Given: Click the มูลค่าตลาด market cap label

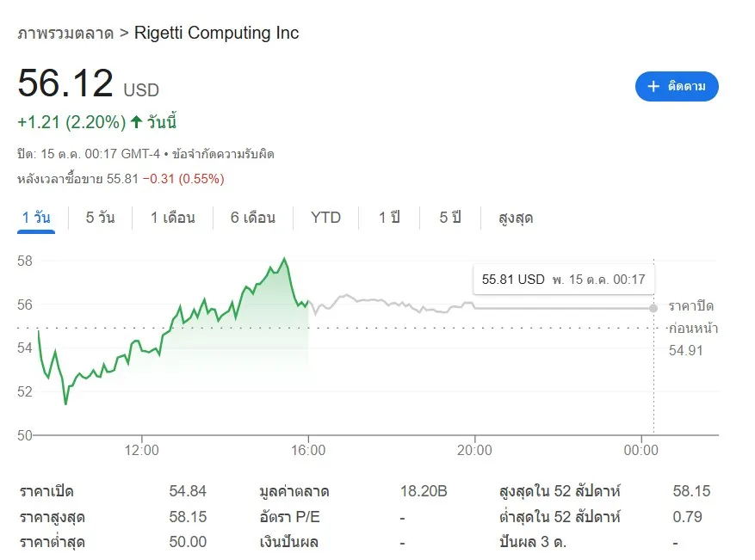Looking at the screenshot, I should pyautogui.click(x=294, y=492).
